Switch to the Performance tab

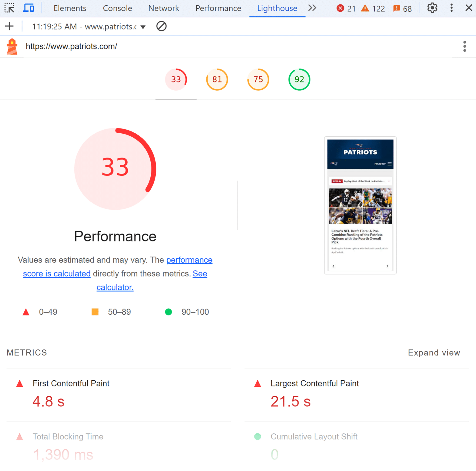[218, 8]
